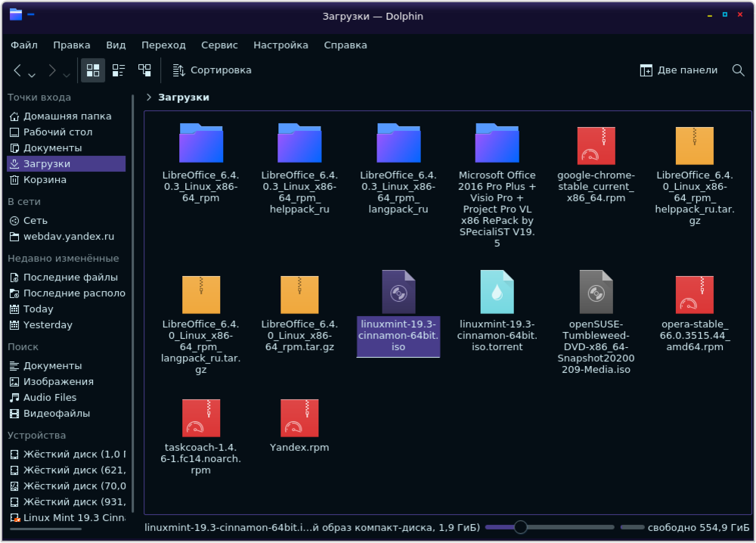Click the Загрузки breadcrumb label
Screen dimensions: 756x543
tap(184, 98)
